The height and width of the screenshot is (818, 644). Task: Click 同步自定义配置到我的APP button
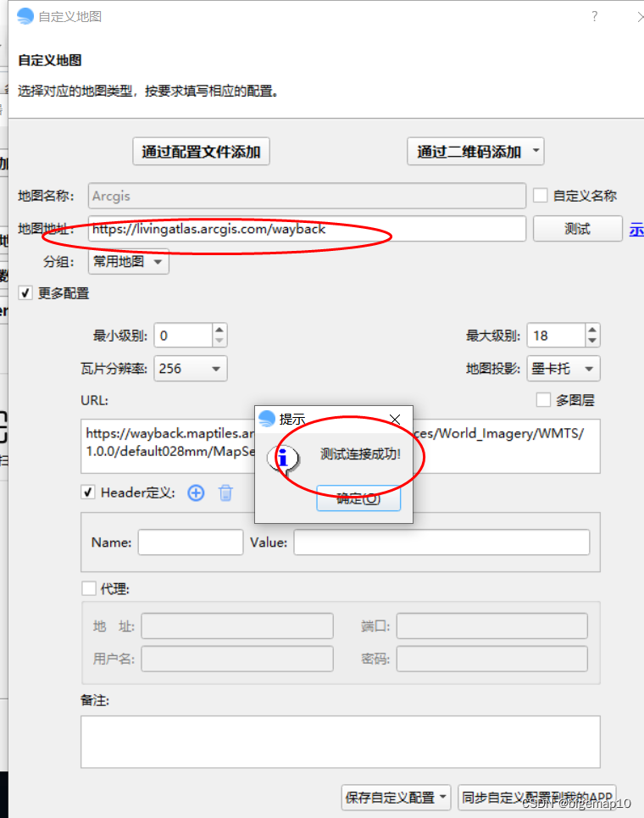pyautogui.click(x=537, y=797)
